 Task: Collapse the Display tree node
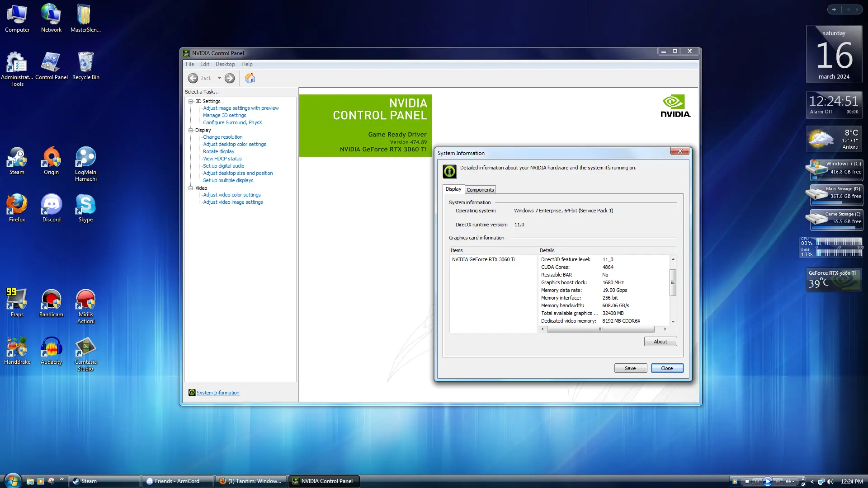[x=191, y=130]
